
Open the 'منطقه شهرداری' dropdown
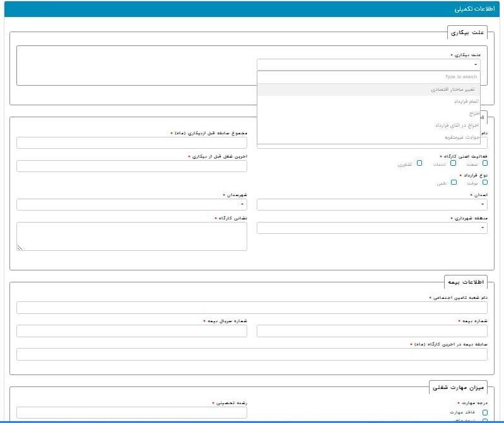pyautogui.click(x=483, y=228)
